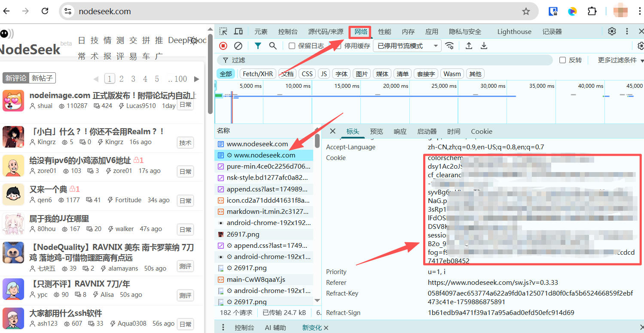
Task: Check the 反转 checkbox
Action: 562,60
